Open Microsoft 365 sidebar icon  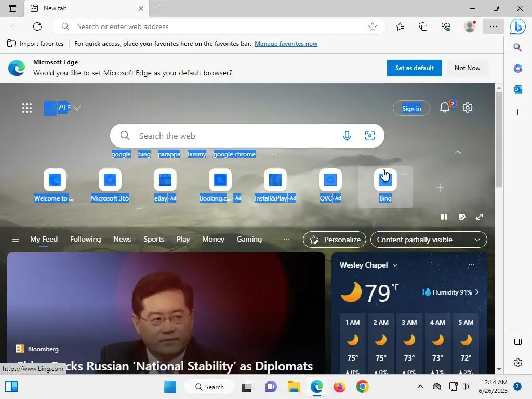point(518,68)
